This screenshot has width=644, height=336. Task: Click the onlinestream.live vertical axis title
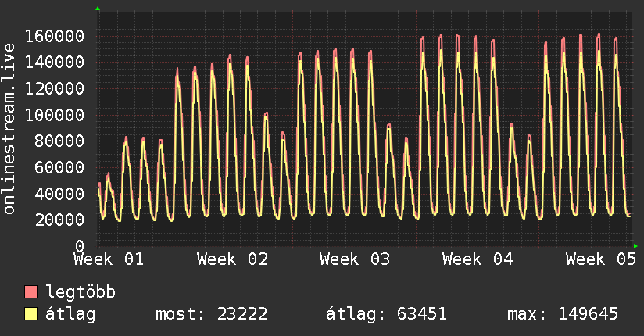coord(9,129)
